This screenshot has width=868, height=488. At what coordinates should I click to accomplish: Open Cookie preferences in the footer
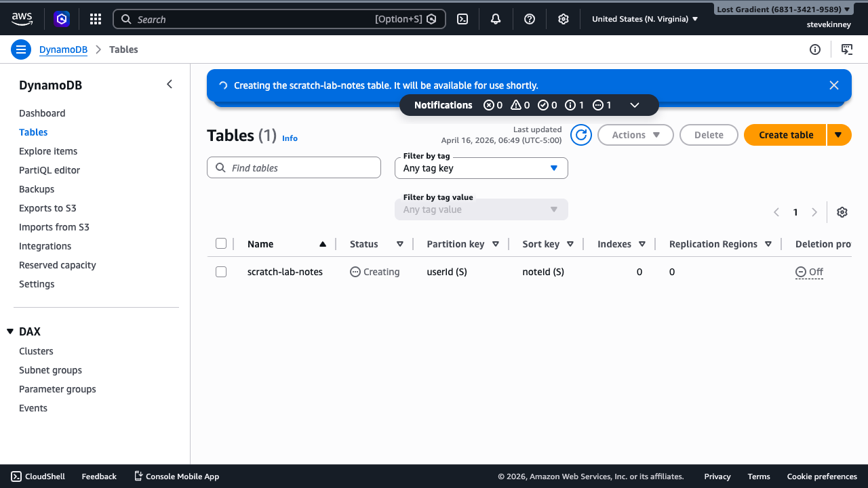(822, 476)
